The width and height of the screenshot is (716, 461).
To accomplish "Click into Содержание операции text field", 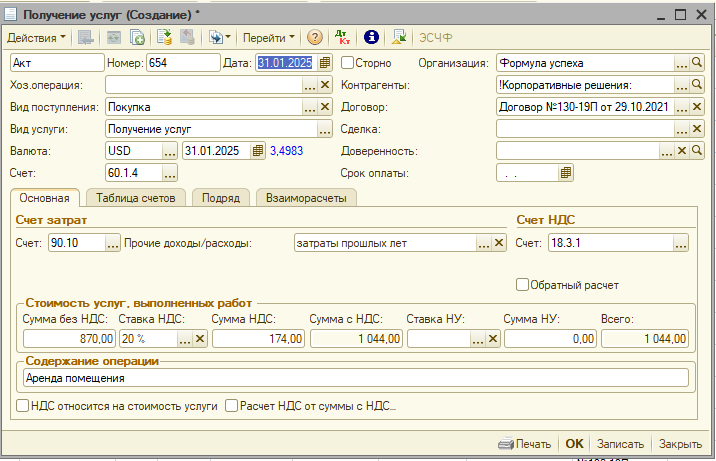I will [354, 378].
